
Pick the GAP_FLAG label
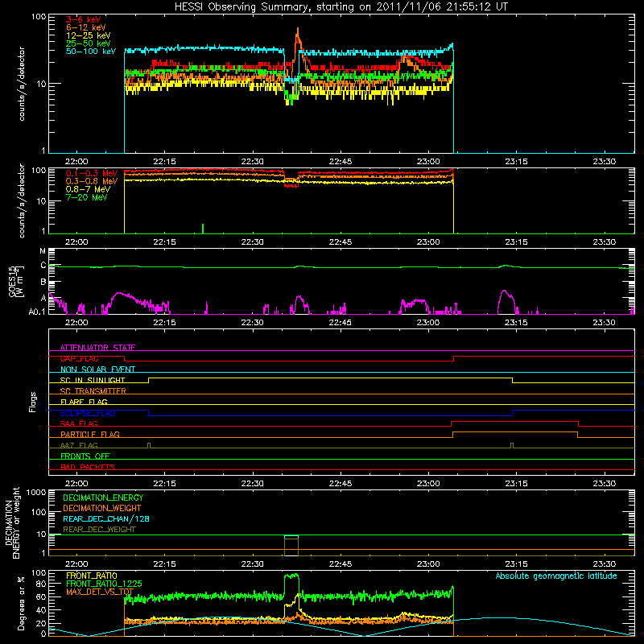79,358
